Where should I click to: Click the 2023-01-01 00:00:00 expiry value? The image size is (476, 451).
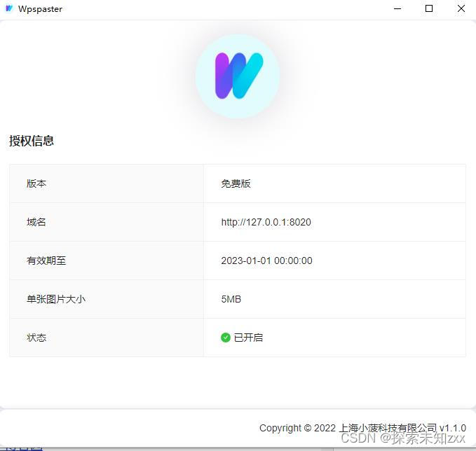pyautogui.click(x=266, y=261)
